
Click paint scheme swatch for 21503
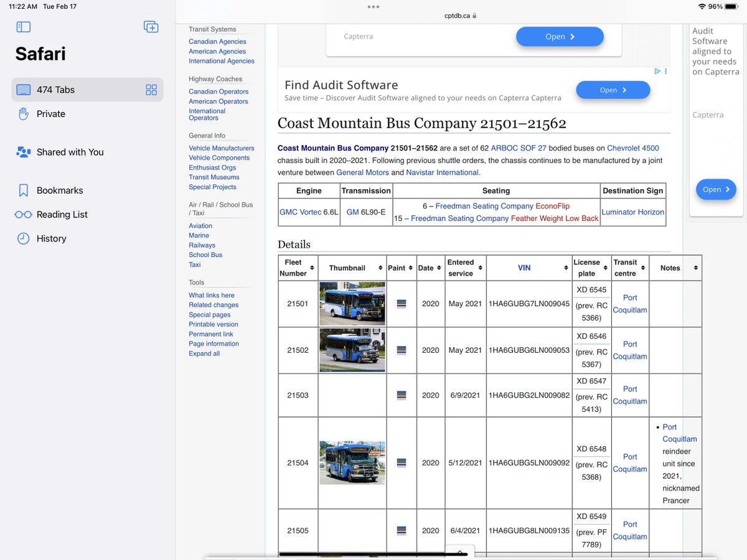coord(402,395)
